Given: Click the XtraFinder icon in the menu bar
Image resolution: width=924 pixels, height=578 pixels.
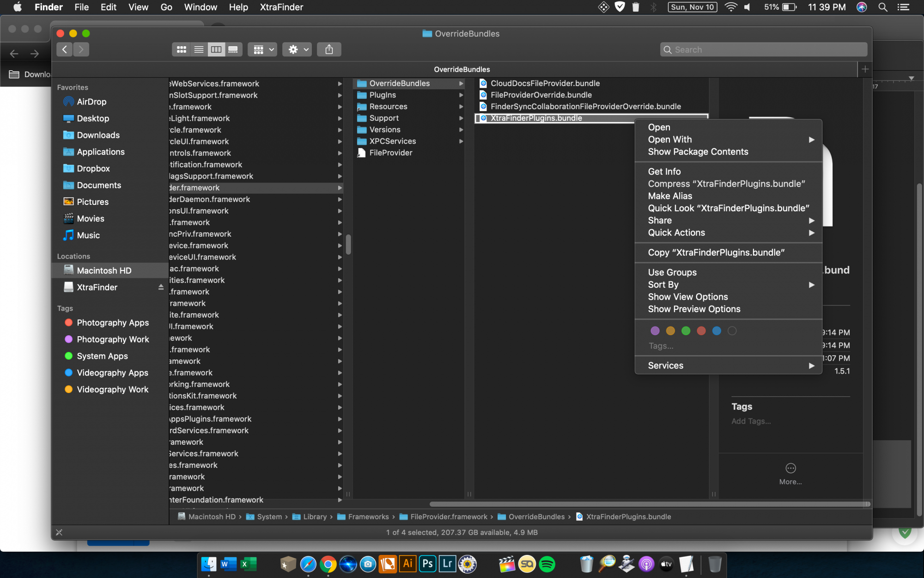Looking at the screenshot, I should tap(603, 7).
